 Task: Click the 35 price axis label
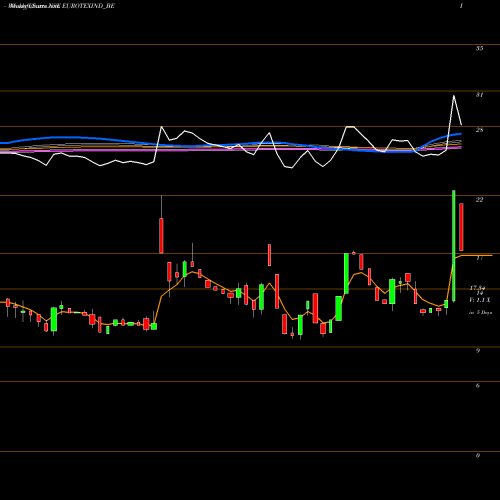pos(479,49)
